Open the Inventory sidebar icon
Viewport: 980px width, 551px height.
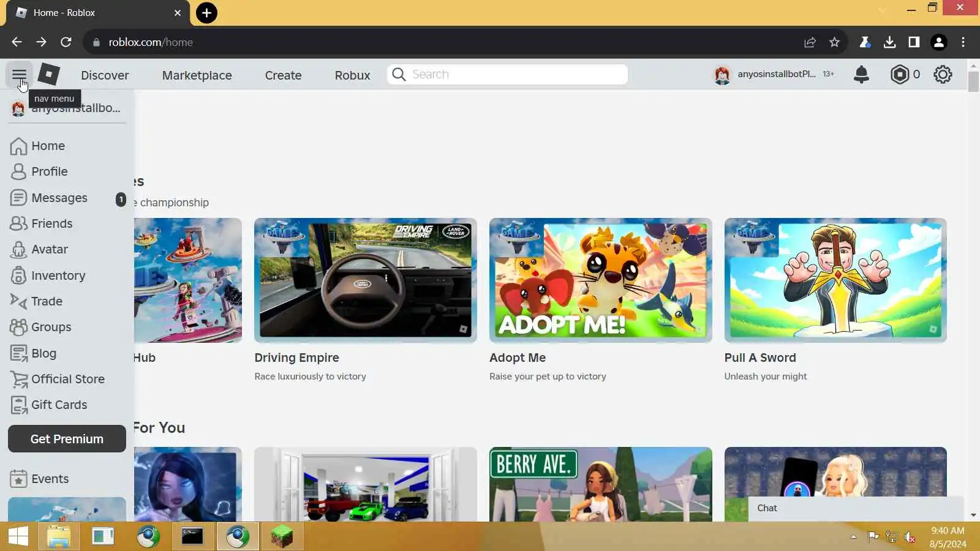pos(18,275)
